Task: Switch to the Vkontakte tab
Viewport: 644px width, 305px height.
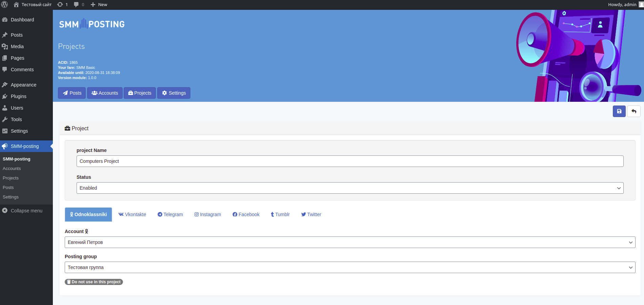Action: click(x=132, y=214)
